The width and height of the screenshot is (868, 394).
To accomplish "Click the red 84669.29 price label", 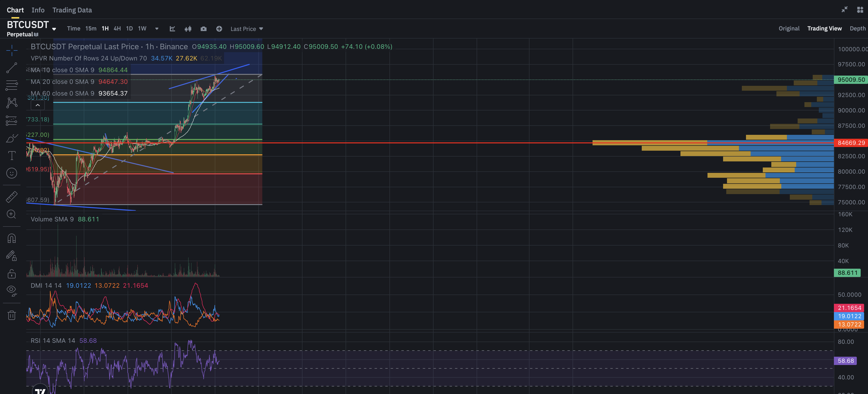I will pyautogui.click(x=850, y=143).
